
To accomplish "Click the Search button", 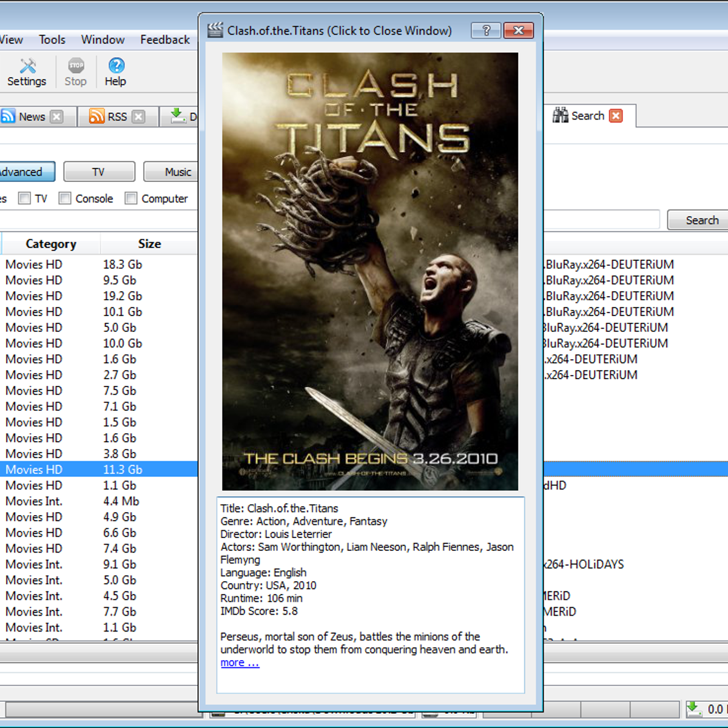I will [x=698, y=220].
